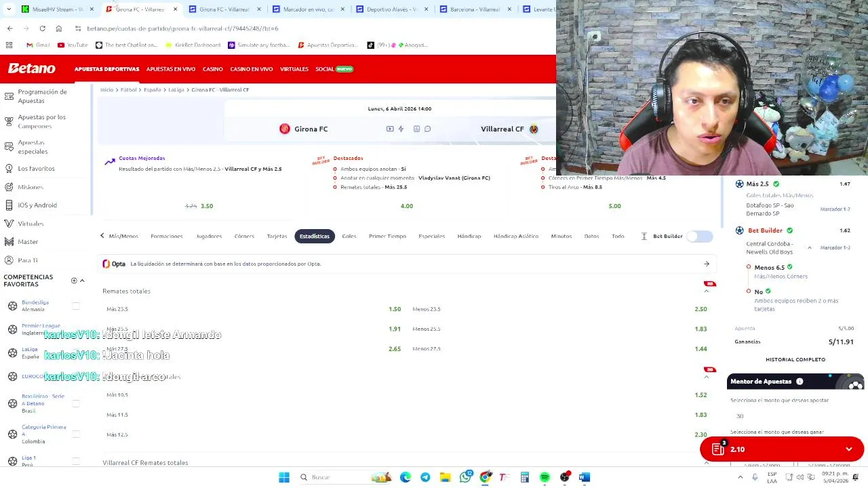The height and width of the screenshot is (488, 868).
Task: Switch to Córners market tab
Action: pos(244,236)
